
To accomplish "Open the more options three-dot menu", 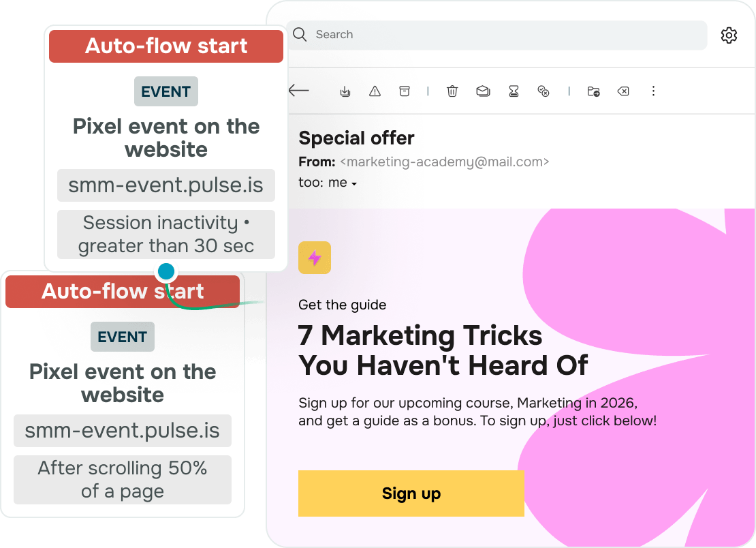I will [x=653, y=91].
